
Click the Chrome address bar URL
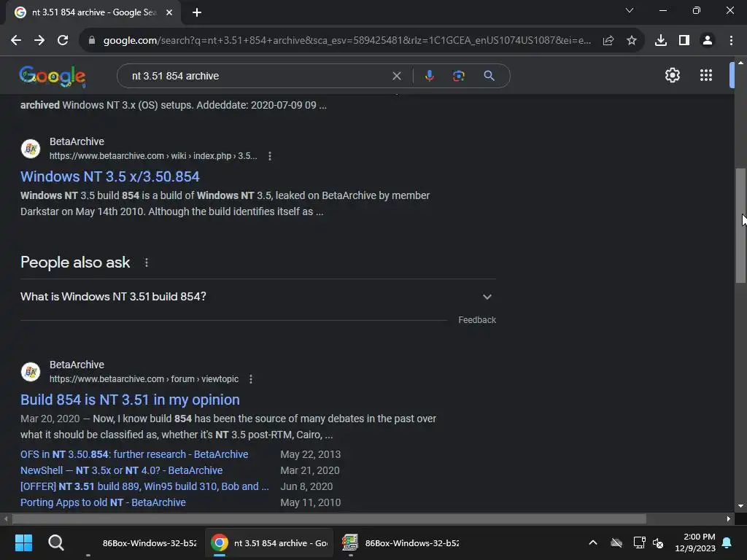click(347, 41)
